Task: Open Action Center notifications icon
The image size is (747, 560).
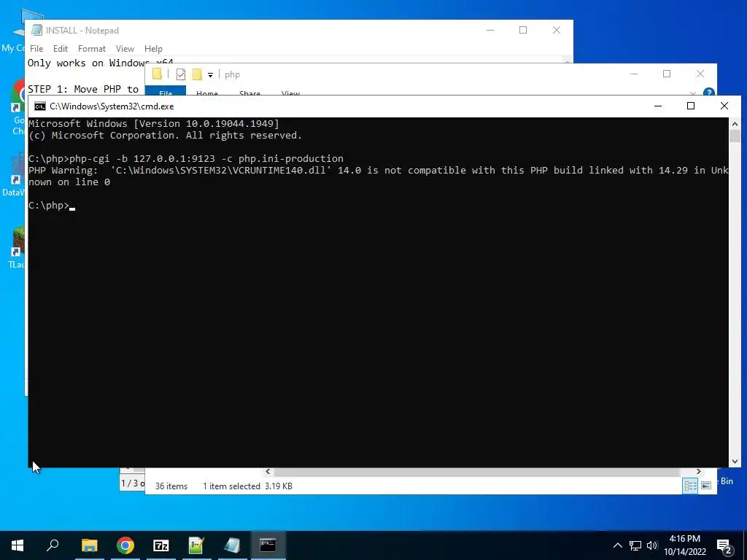Action: coord(724,545)
